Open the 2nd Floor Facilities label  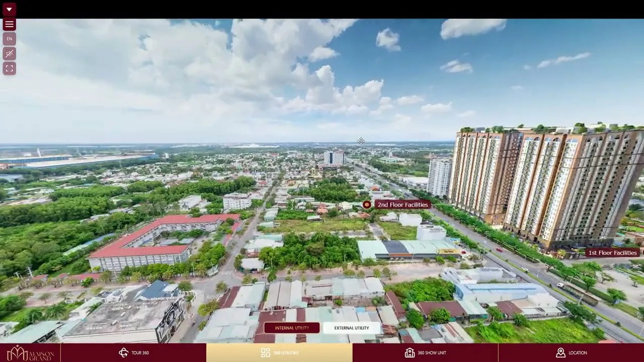(x=403, y=205)
